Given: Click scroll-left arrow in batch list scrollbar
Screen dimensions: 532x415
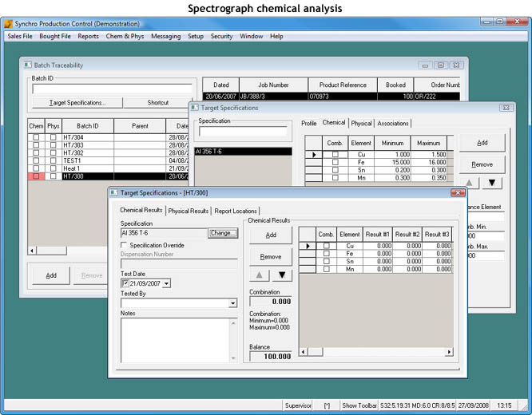Looking at the screenshot, I should coord(32,251).
